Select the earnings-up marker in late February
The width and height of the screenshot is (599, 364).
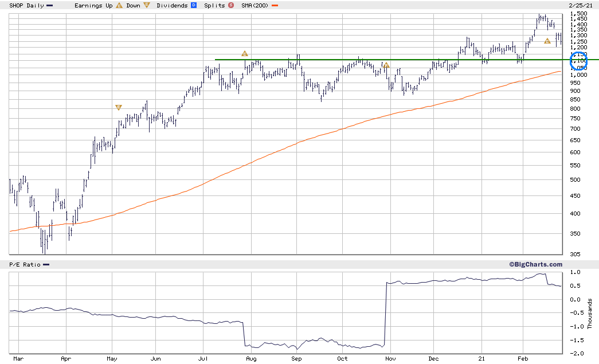pyautogui.click(x=547, y=41)
